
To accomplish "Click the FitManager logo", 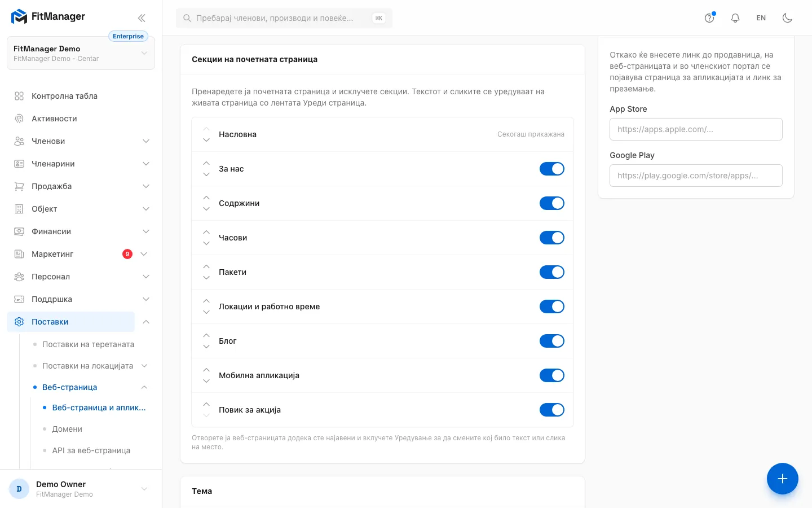I will click(x=48, y=17).
